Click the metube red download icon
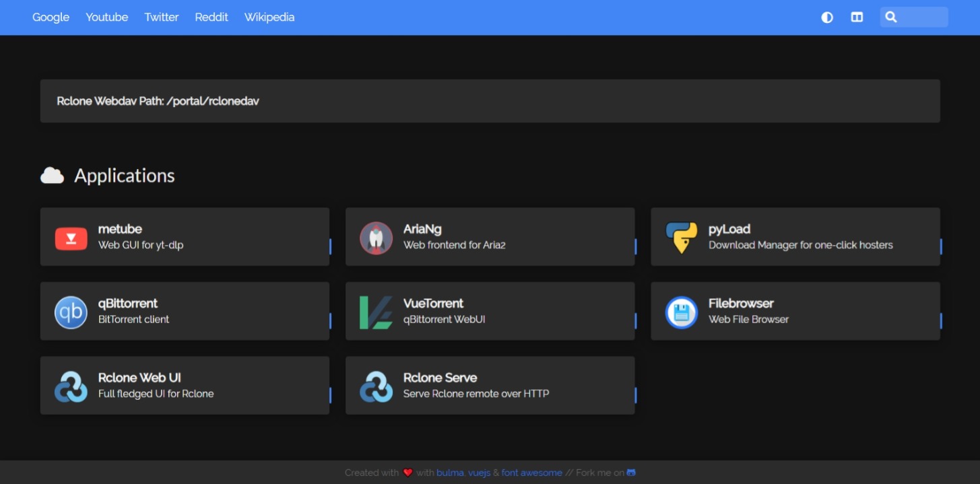 click(x=71, y=238)
